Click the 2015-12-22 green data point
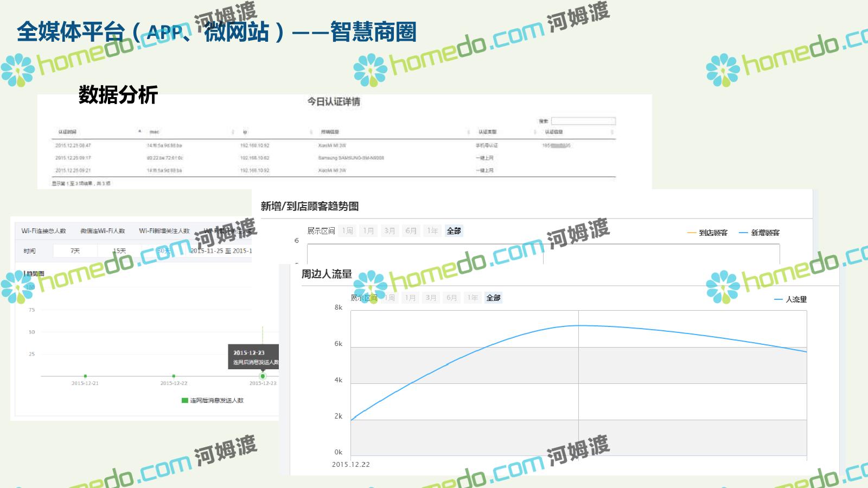Viewport: 868px width, 488px height. [x=174, y=376]
